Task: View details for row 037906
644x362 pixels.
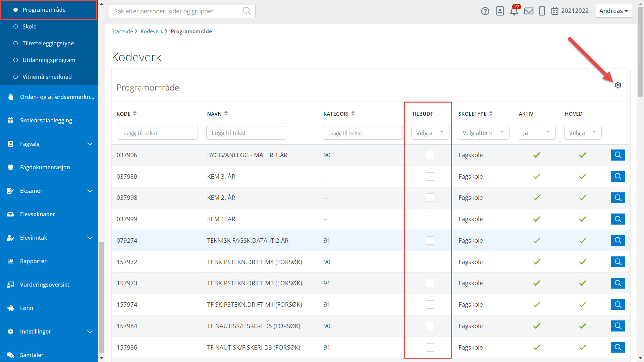Action: 618,155
